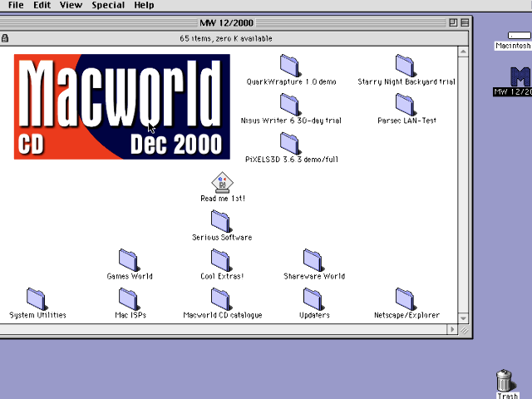Open the Edit menu
Screen dimensions: 532x399
(x=42, y=5)
